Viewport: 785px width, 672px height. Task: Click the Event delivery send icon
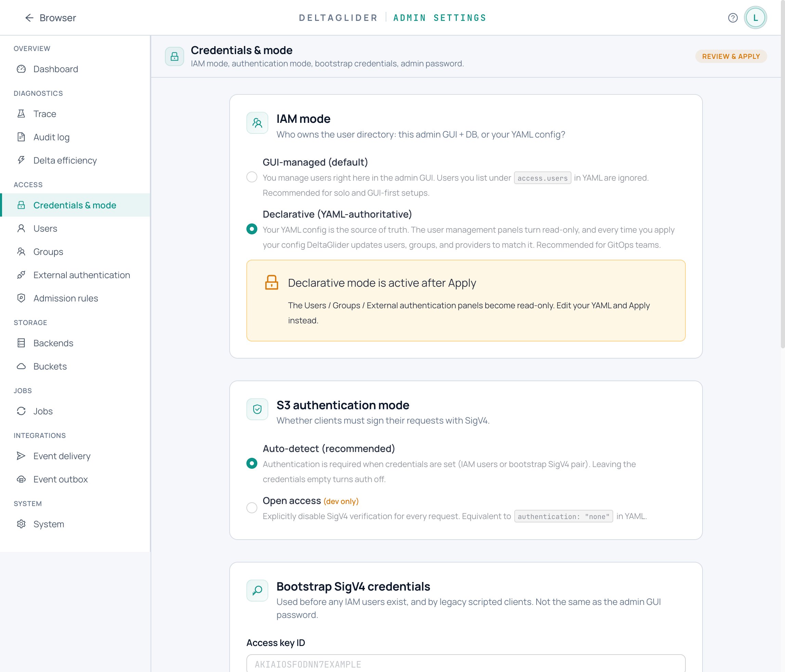pos(21,456)
